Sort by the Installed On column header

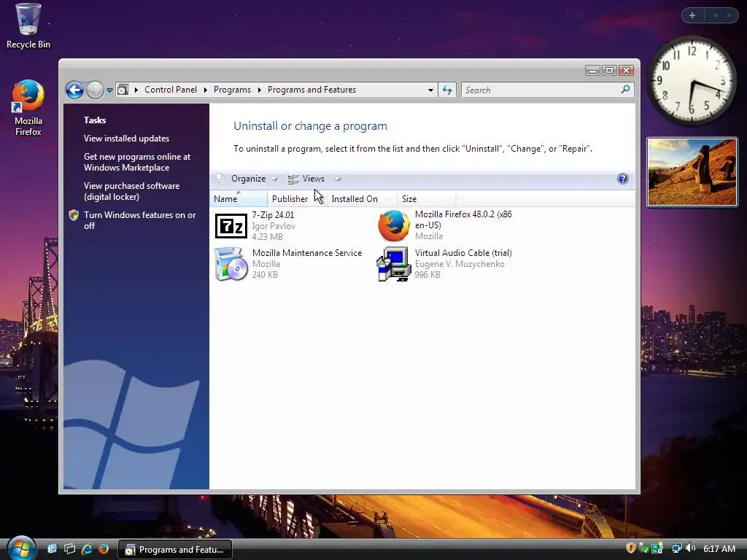click(362, 198)
